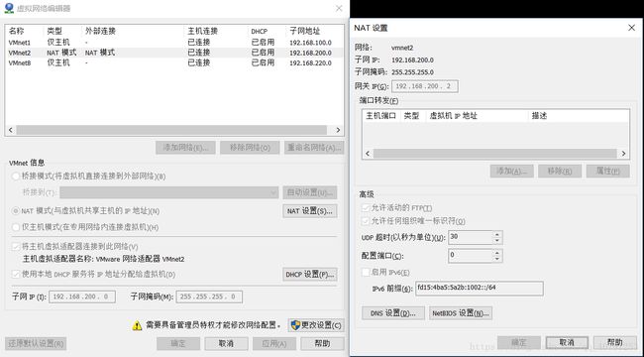Click the Virtual Network Editor title icon
Viewport: 644px width, 357px height.
[8, 8]
